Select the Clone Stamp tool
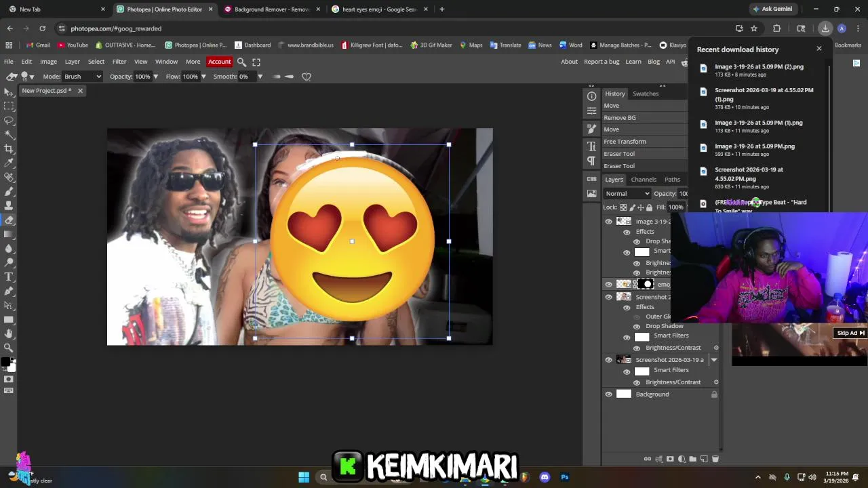The image size is (868, 488). pyautogui.click(x=9, y=206)
